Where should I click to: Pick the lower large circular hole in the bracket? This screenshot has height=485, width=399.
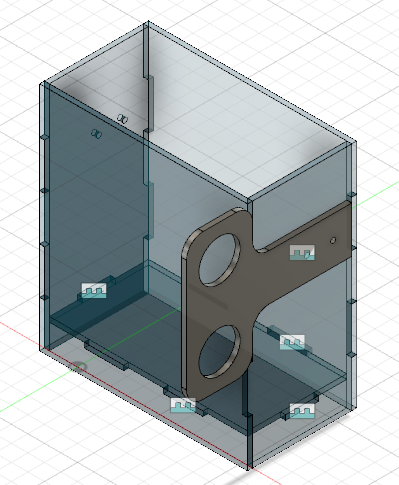click(x=219, y=352)
